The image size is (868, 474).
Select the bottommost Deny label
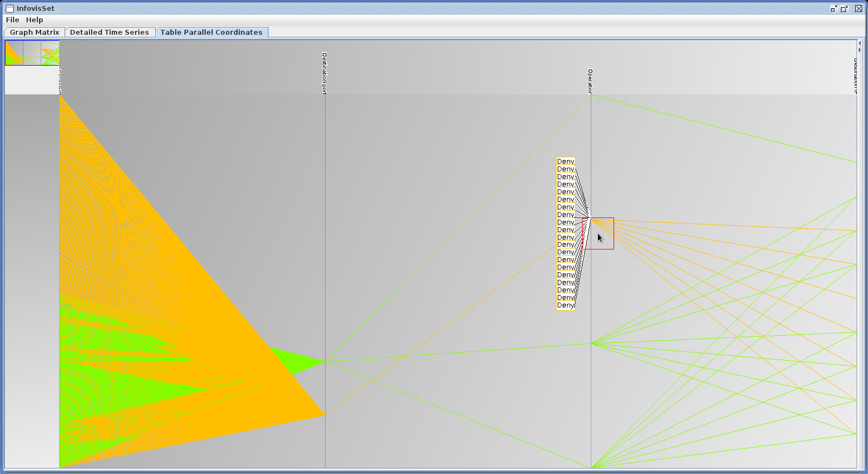[x=565, y=305]
